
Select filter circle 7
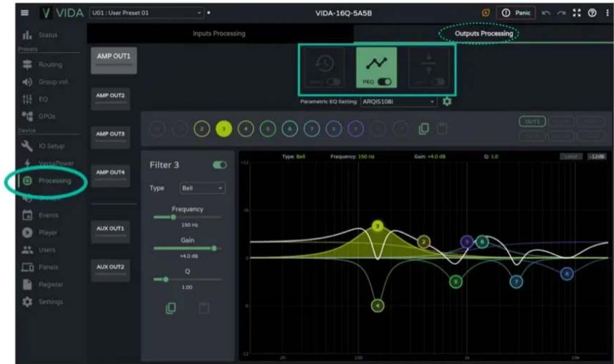pyautogui.click(x=312, y=129)
